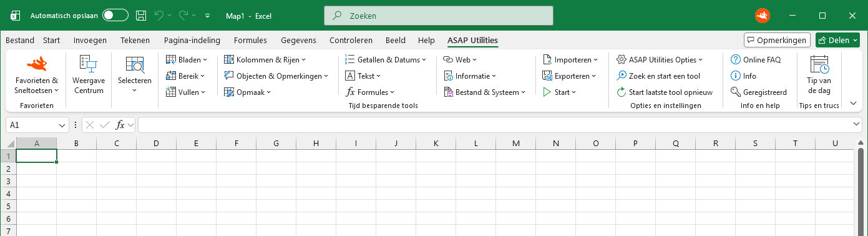The width and height of the screenshot is (868, 236).
Task: Open the Name Box dropdown arrow
Action: coord(62,125)
